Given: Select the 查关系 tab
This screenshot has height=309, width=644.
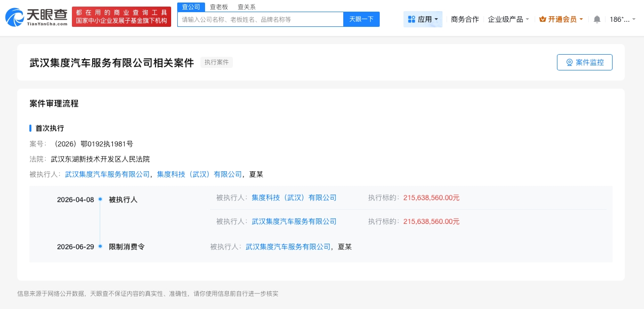Looking at the screenshot, I should (x=247, y=7).
